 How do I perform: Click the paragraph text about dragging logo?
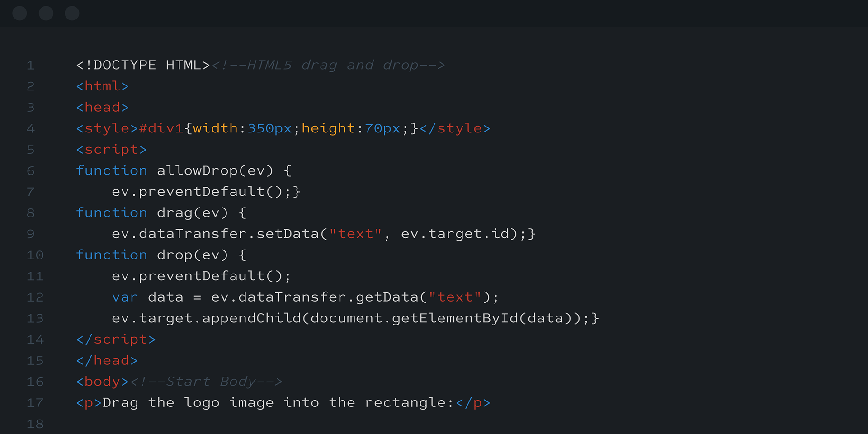pos(278,402)
